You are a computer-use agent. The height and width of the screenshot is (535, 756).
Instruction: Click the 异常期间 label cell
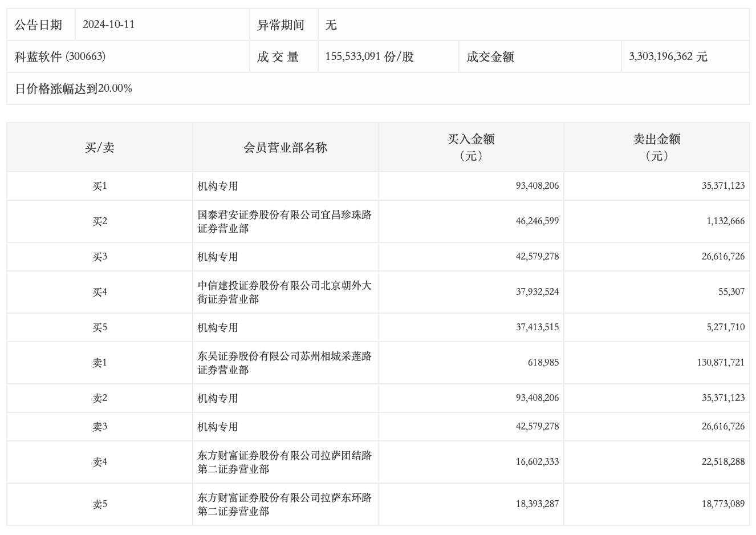[281, 25]
